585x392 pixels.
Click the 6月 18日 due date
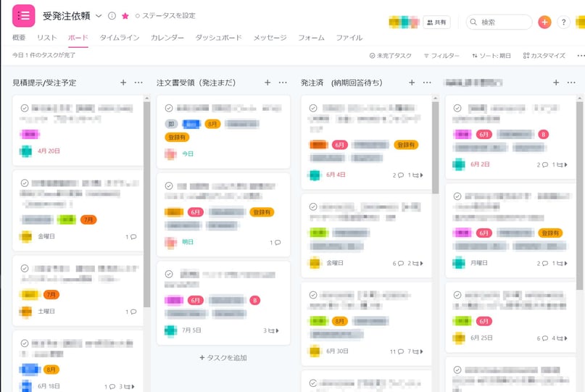[x=49, y=386]
